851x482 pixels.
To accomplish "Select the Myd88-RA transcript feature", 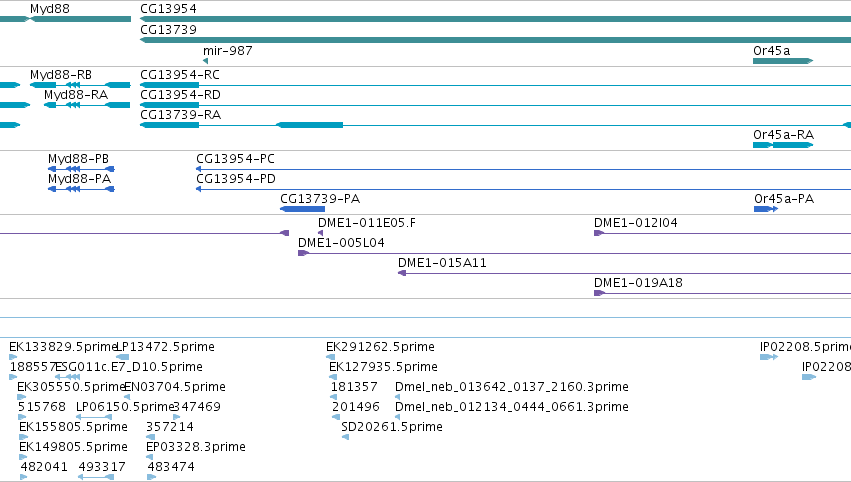I will (x=87, y=105).
